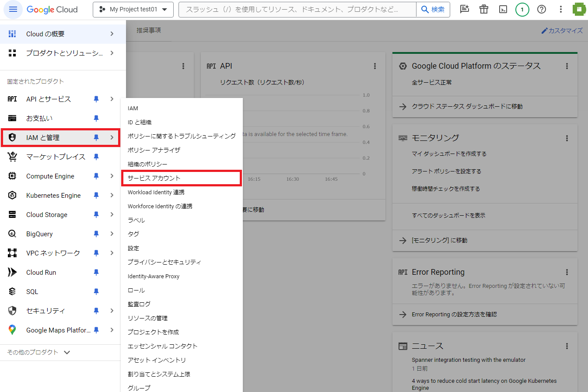Click the BigQuery sidebar icon
Screen dimensions: 588x392
coord(12,234)
